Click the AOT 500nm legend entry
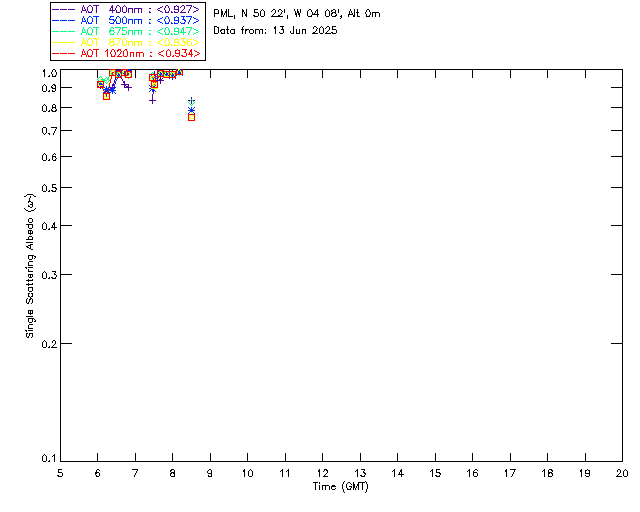Screen dimensions: 640x512 pyautogui.click(x=126, y=20)
